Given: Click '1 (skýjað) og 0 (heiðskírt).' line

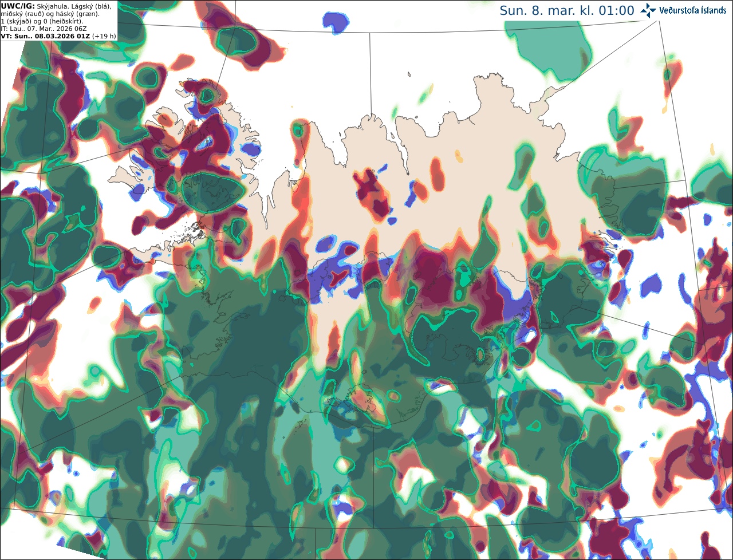Looking at the screenshot, I should [x=42, y=21].
